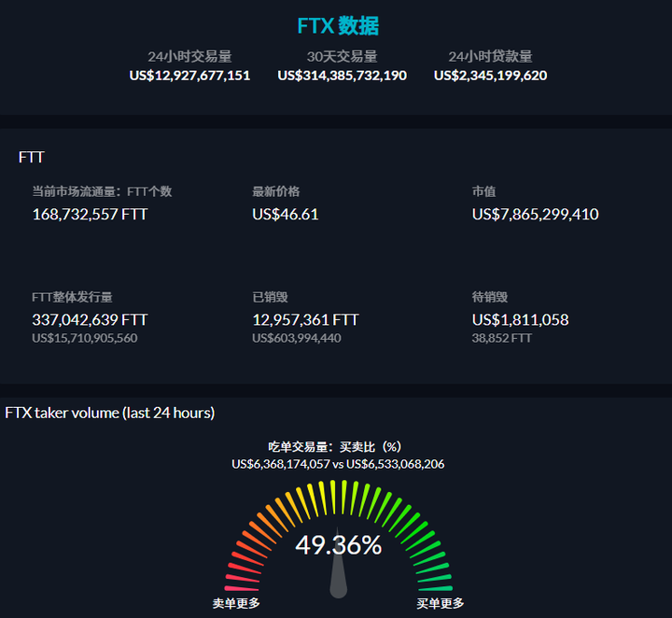The width and height of the screenshot is (672, 618).
Task: Click the market cap value US$7,865,299,410
Action: pos(535,214)
